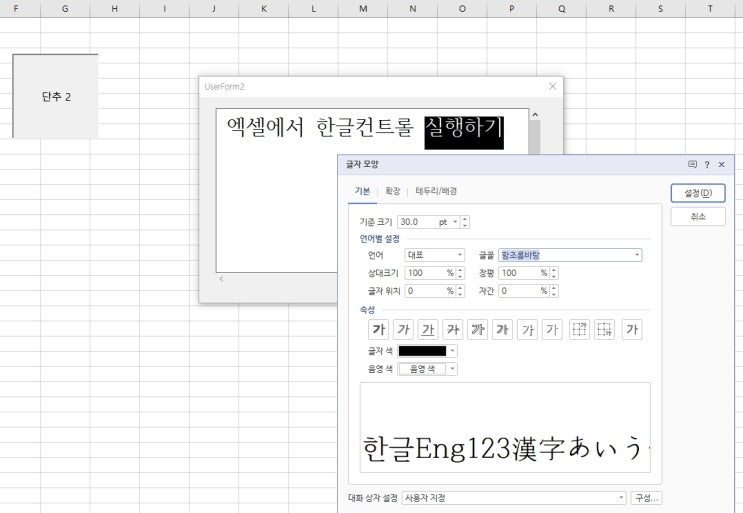Adjust the 글자 위치 spinner arrows
The width and height of the screenshot is (743, 513).
point(460,291)
